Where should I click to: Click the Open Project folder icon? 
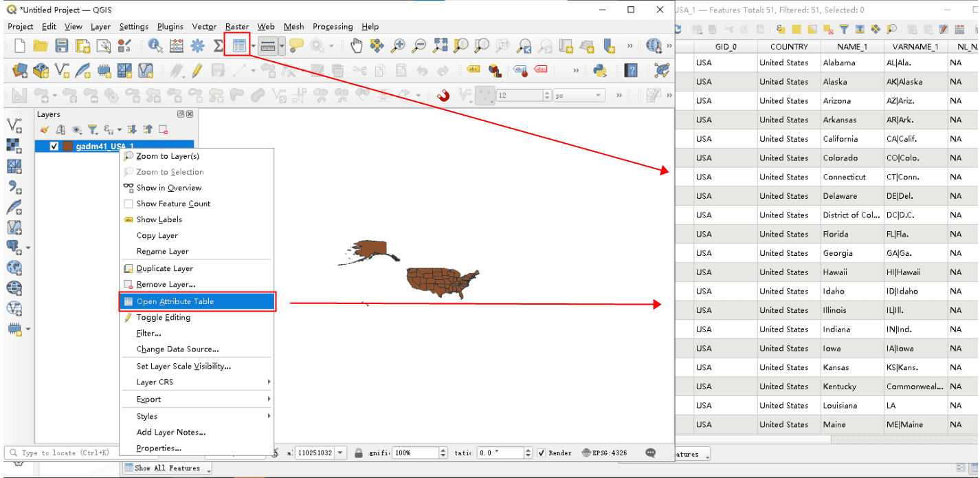point(41,46)
